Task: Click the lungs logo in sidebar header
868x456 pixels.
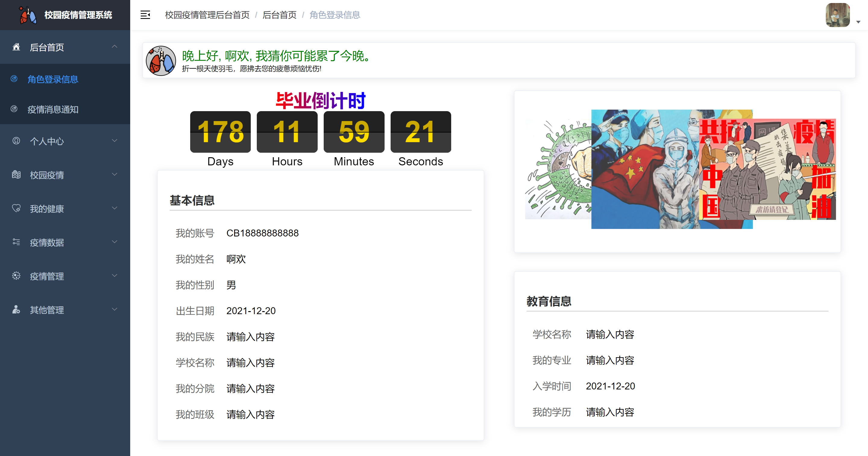Action: click(28, 15)
